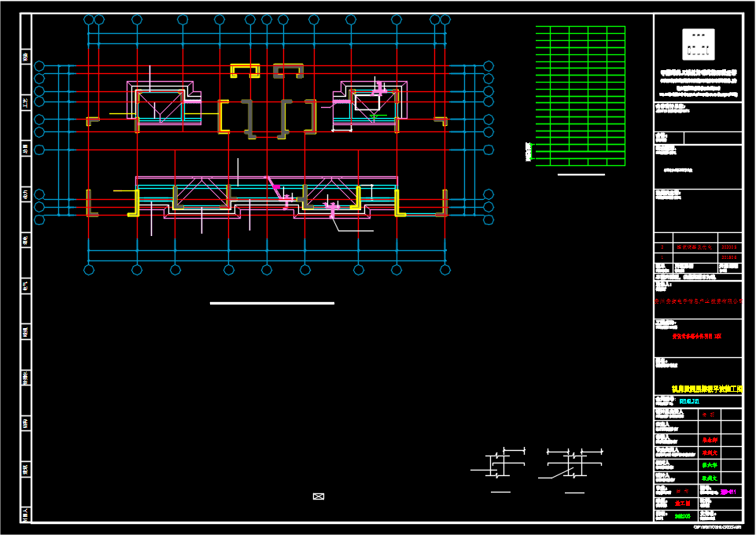Select the crossed-rectangle symbol below the plan
Screen dimensions: 756x535
[319, 496]
